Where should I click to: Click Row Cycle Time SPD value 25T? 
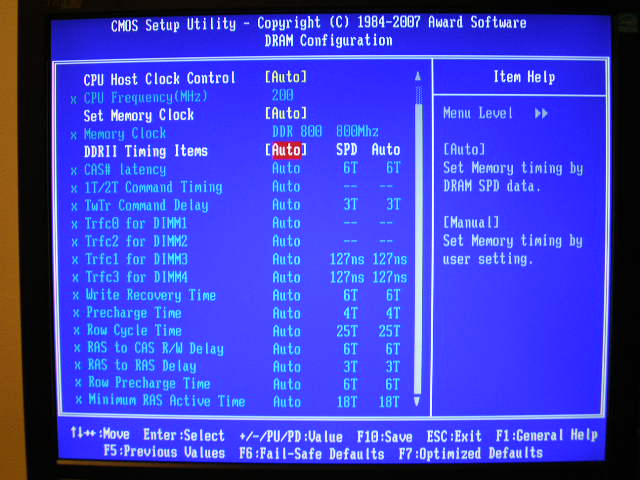coord(347,331)
